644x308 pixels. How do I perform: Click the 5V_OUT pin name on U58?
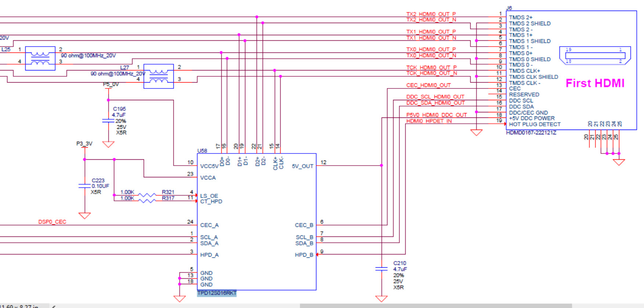(x=303, y=166)
